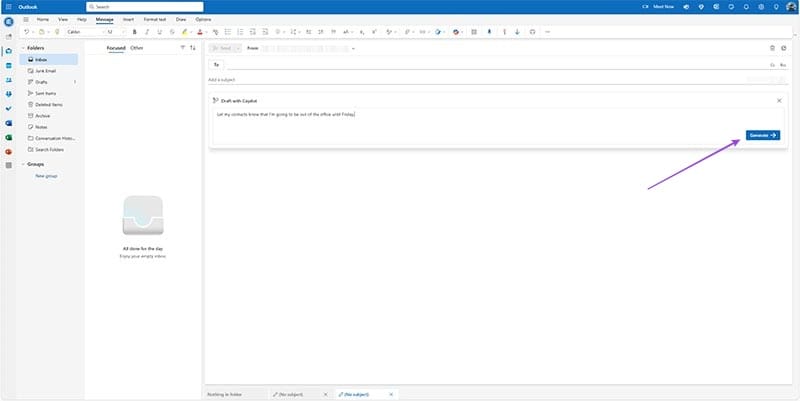Click the New group link
The width and height of the screenshot is (800, 401).
(46, 176)
